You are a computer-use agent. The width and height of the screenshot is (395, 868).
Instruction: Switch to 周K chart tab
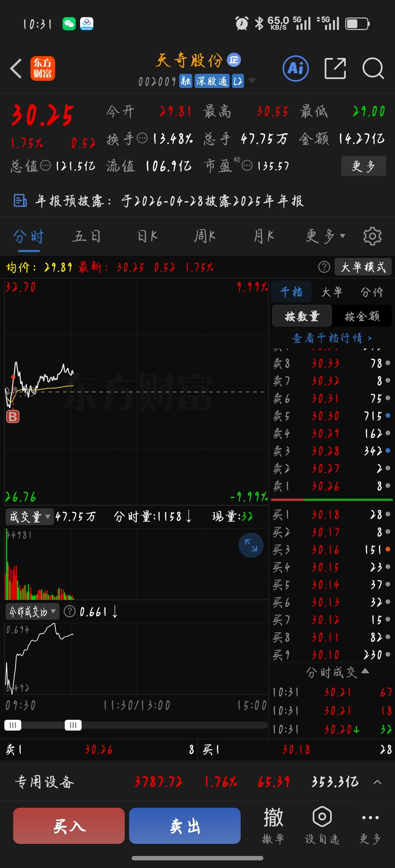(205, 236)
